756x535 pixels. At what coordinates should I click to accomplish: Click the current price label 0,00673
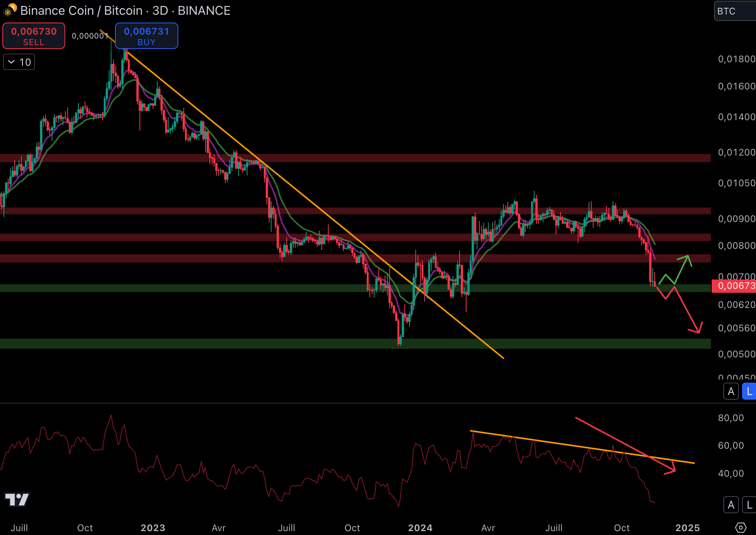[734, 286]
